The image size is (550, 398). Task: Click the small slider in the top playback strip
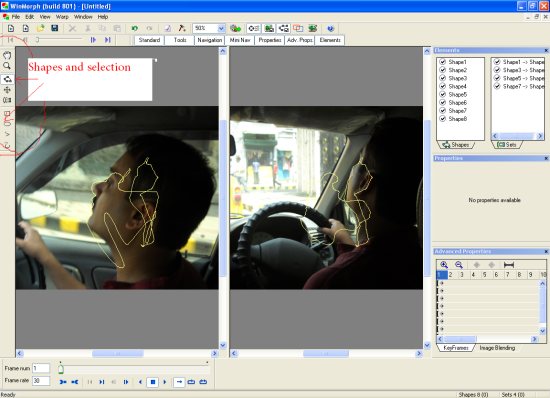(37, 40)
